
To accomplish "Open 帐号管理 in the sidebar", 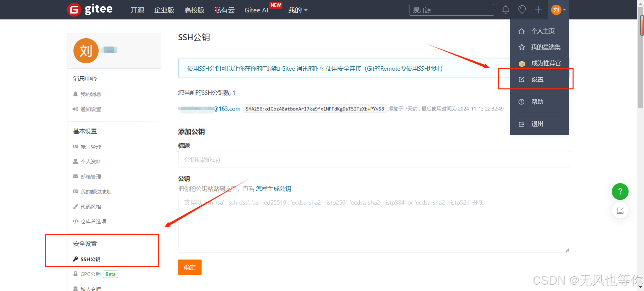I will coord(91,147).
